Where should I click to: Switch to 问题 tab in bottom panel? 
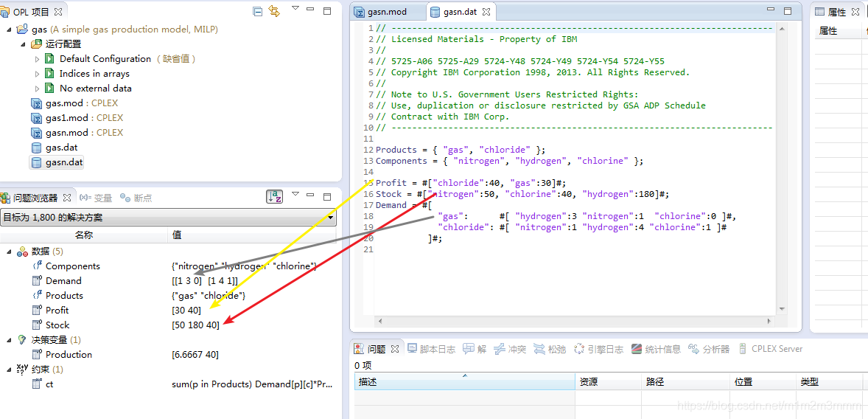click(x=376, y=349)
